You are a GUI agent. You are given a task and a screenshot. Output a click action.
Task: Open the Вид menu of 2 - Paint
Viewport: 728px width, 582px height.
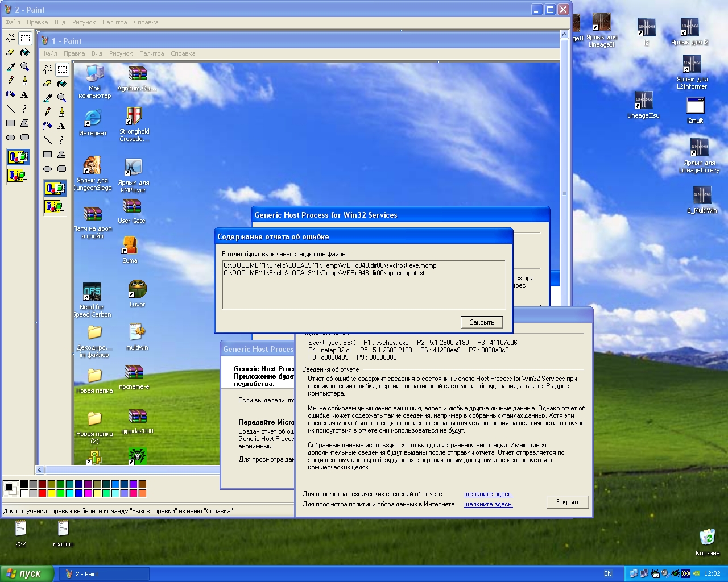pos(60,22)
